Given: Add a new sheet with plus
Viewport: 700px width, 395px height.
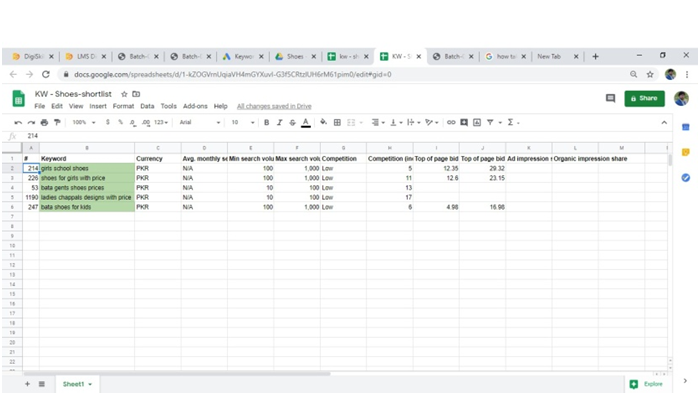Looking at the screenshot, I should (27, 384).
